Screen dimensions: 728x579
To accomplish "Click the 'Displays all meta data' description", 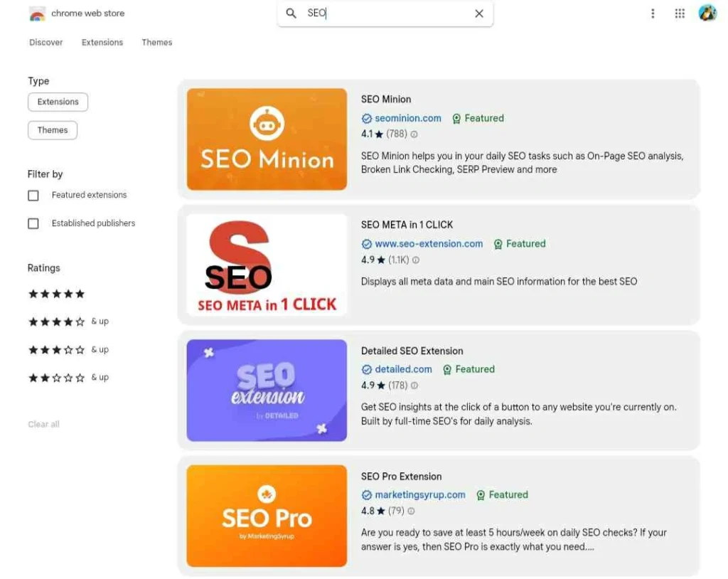I will (x=499, y=282).
